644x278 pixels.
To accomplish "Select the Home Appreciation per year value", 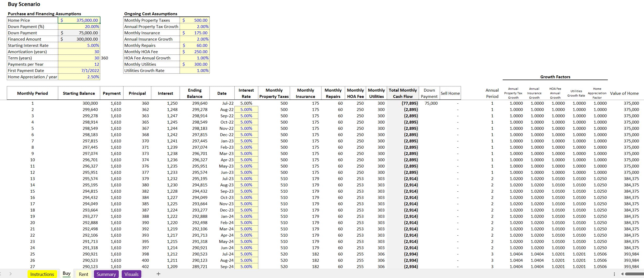I will tap(79, 77).
